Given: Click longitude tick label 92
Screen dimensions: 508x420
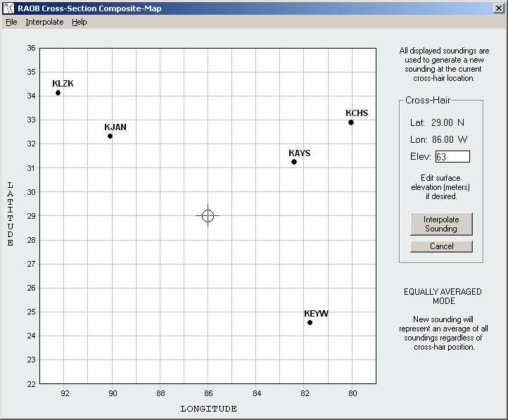Looking at the screenshot, I should tap(65, 393).
